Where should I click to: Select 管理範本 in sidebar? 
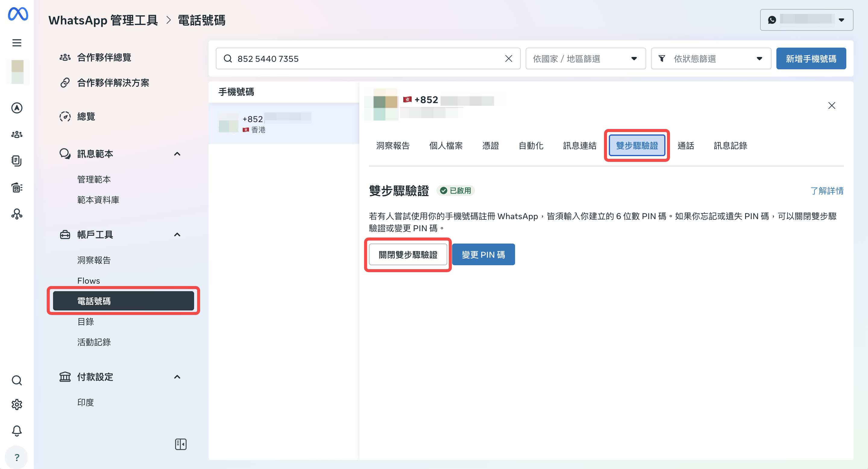pos(94,179)
